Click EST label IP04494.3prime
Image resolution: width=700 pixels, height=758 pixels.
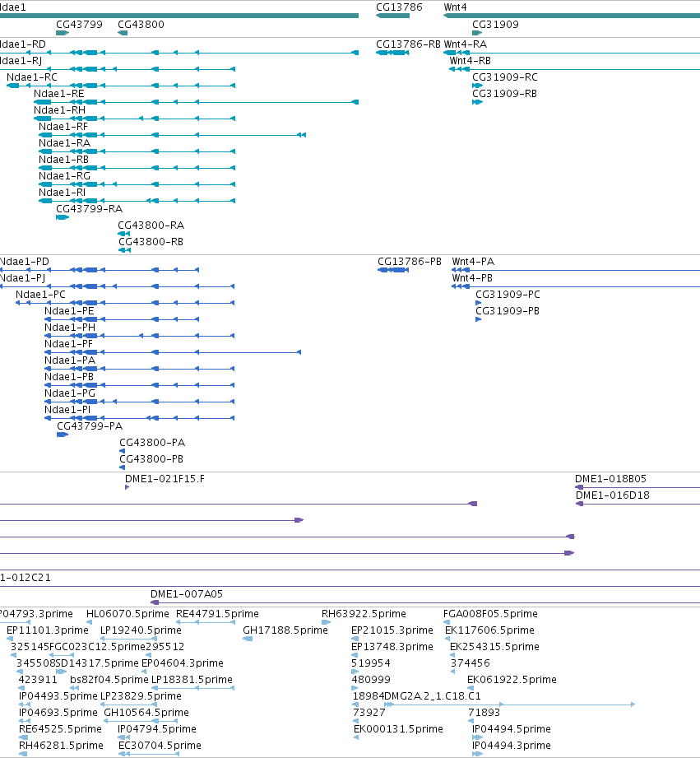point(512,745)
